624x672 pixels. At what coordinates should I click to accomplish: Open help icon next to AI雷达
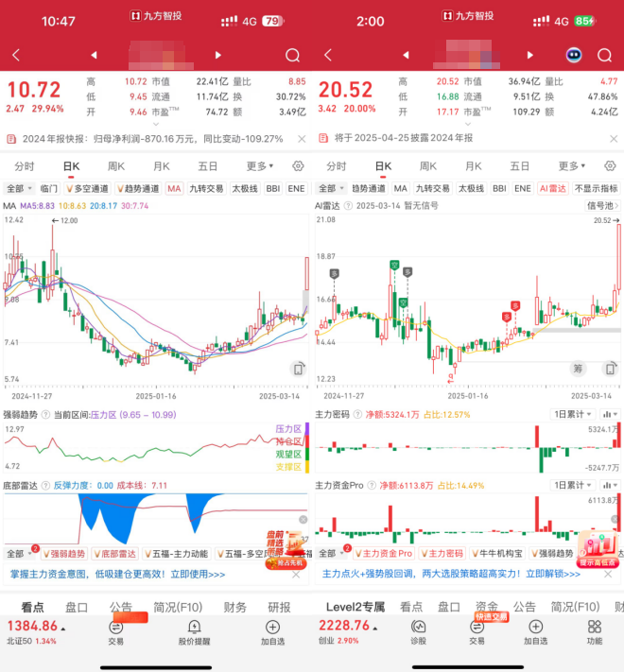(x=348, y=206)
